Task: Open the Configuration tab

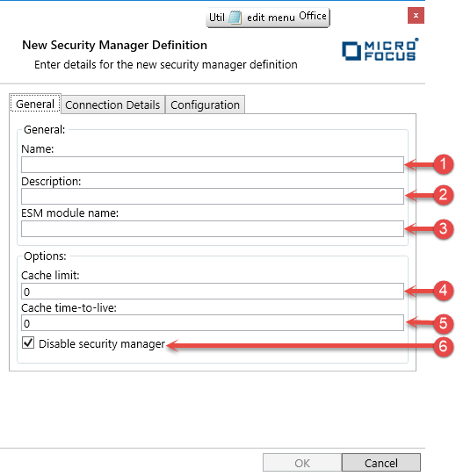Action: (x=205, y=105)
